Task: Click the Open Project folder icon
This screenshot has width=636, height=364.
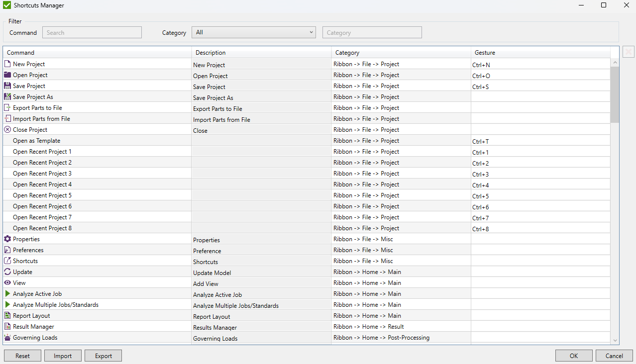Action: pyautogui.click(x=7, y=75)
